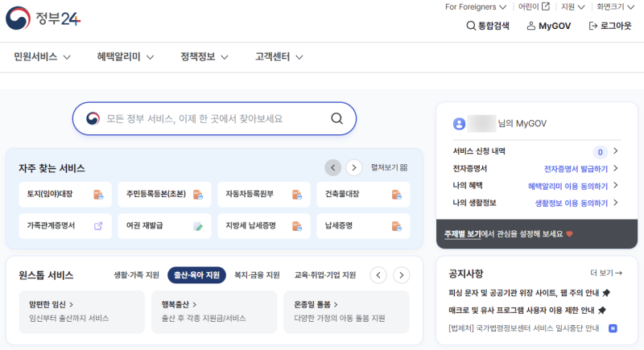
Task: Open 어린이 external site link
Action: (534, 6)
